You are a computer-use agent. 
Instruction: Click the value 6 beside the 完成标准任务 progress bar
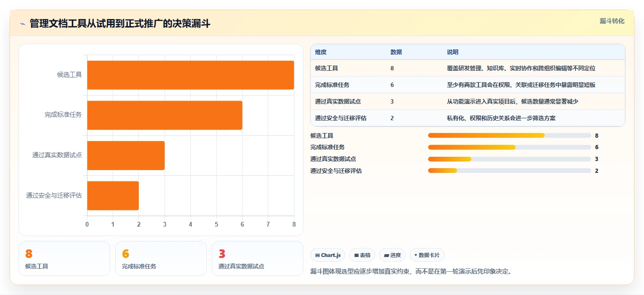click(x=596, y=147)
